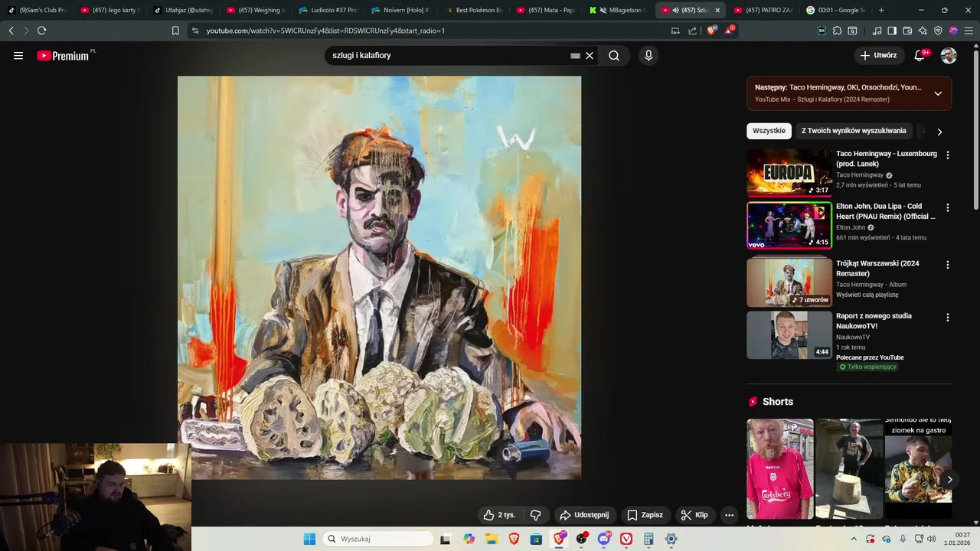Show hidden system tray icons
Screen dimensions: 980x551
pos(854,539)
